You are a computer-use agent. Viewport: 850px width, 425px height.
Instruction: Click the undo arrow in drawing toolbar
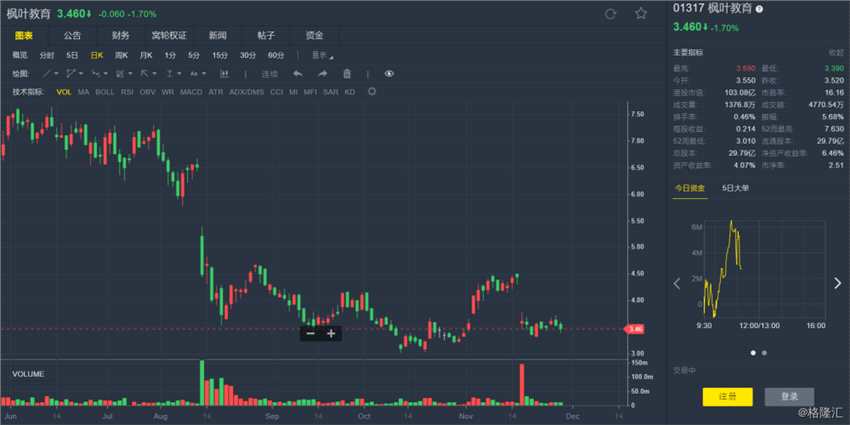tap(298, 74)
